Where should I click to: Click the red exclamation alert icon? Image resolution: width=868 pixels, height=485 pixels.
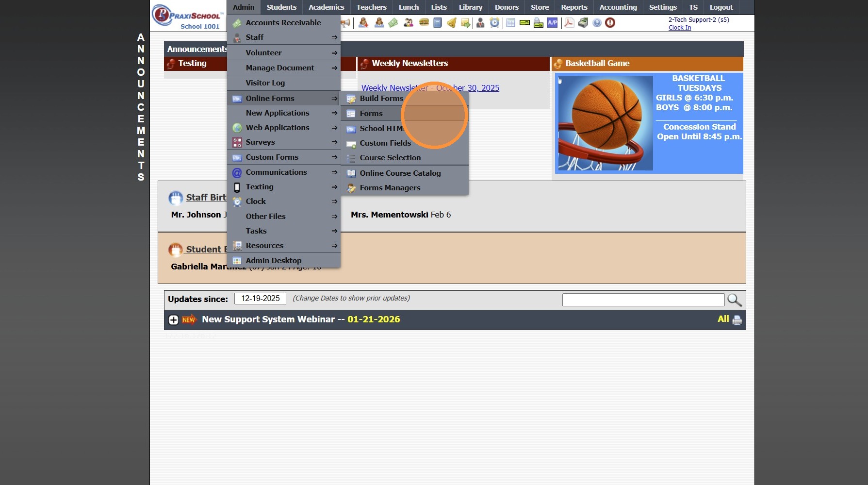(x=610, y=23)
